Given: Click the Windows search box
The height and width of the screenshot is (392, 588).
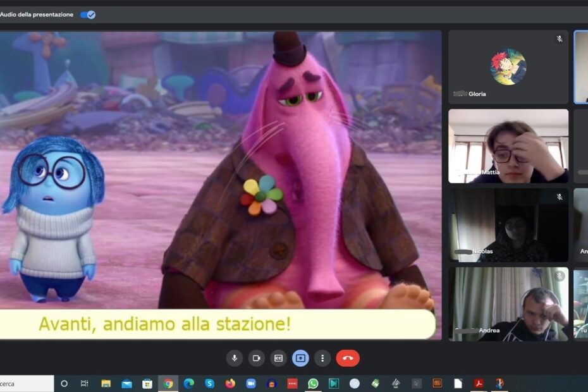Looking at the screenshot, I should tap(25, 383).
